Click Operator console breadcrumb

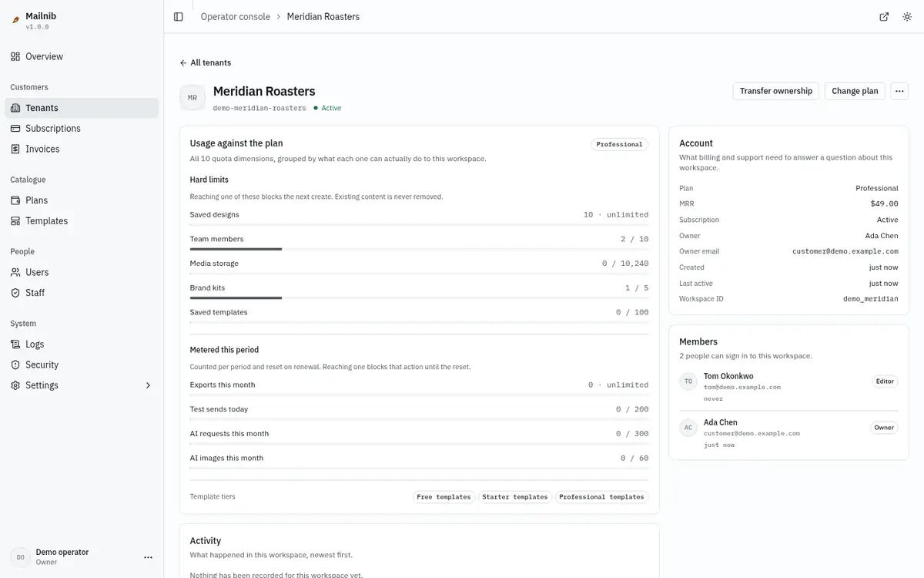coord(236,17)
